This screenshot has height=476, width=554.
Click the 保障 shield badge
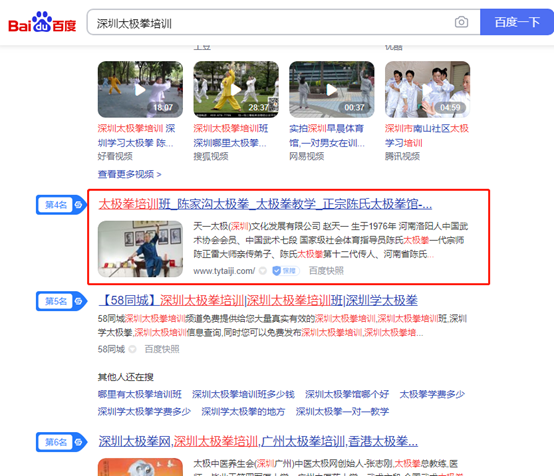(285, 271)
